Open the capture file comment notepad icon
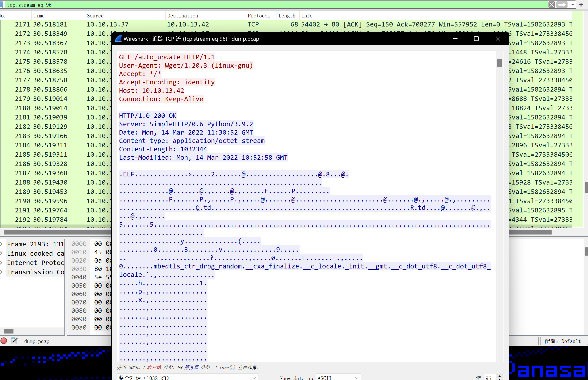The height and width of the screenshot is (380, 588). point(14,341)
